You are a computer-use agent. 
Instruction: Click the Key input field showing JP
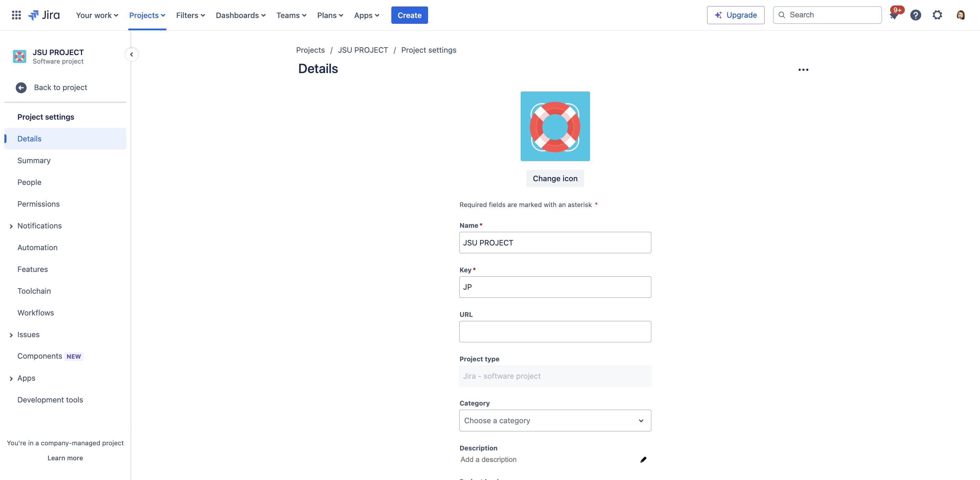pos(555,287)
